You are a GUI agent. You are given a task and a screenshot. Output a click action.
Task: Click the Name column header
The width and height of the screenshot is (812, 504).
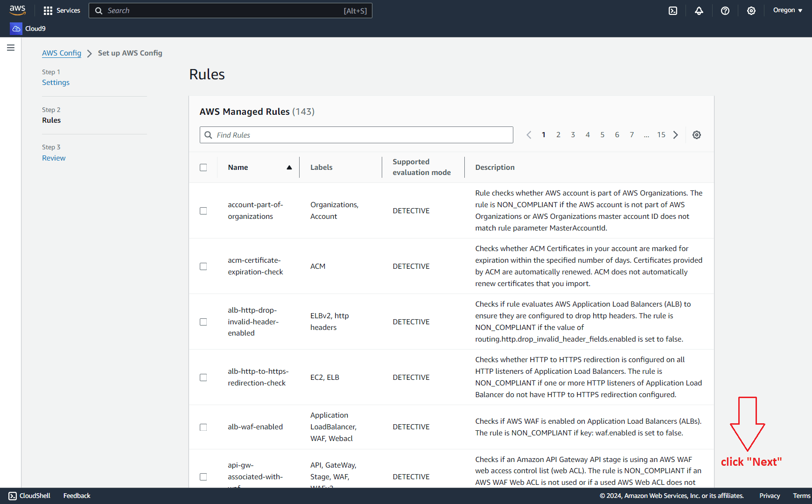(x=238, y=168)
